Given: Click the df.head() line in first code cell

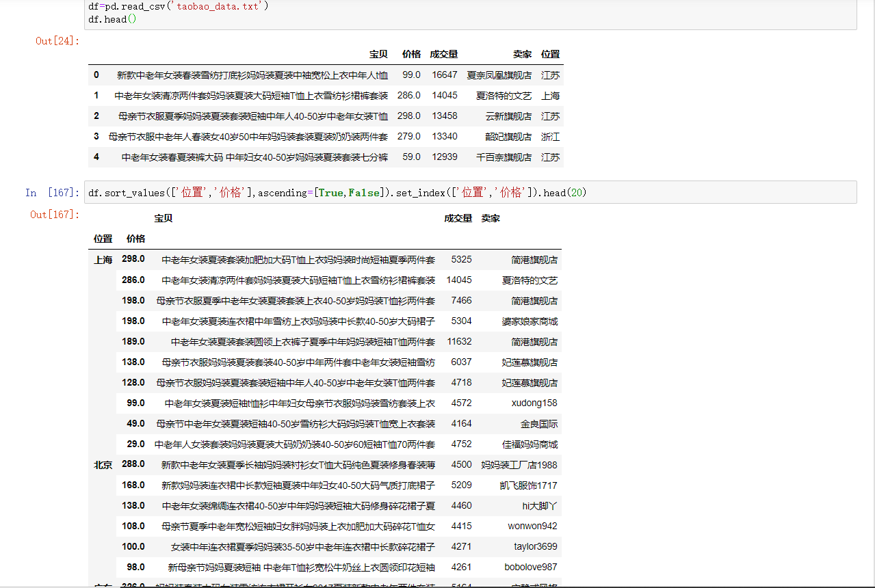Looking at the screenshot, I should click(112, 19).
